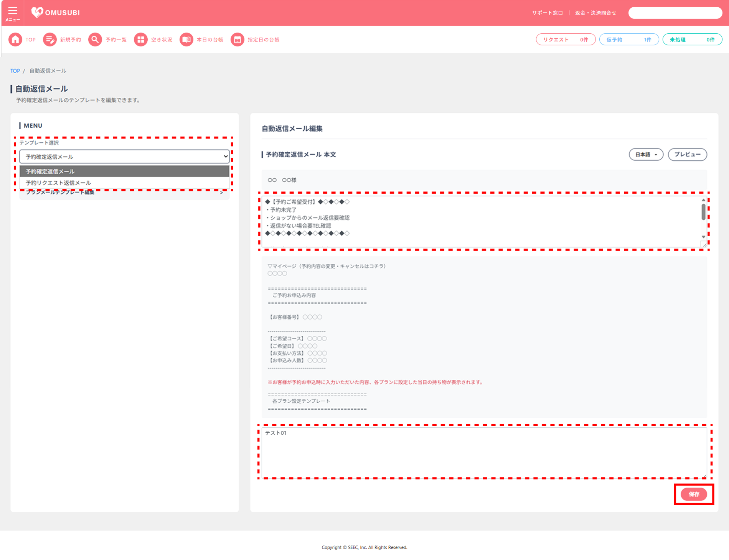The image size is (729, 560).
Task: Click the プレビュー button
Action: [687, 154]
